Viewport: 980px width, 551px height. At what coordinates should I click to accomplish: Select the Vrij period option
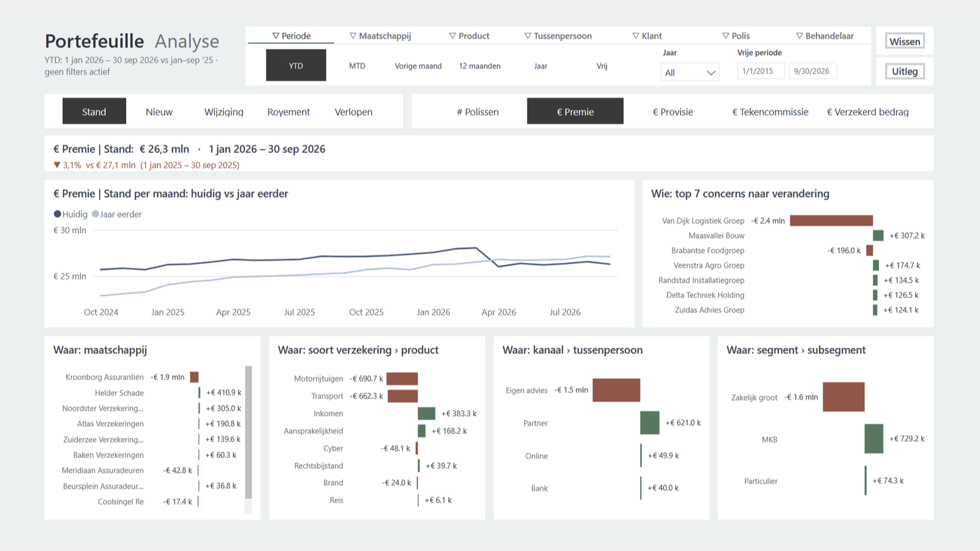tap(602, 66)
